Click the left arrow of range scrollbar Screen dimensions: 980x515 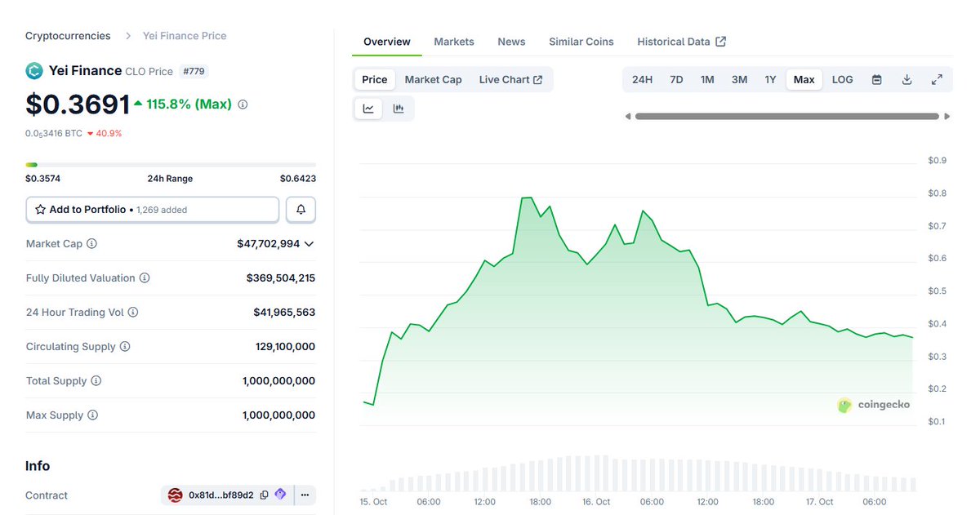[x=628, y=117]
